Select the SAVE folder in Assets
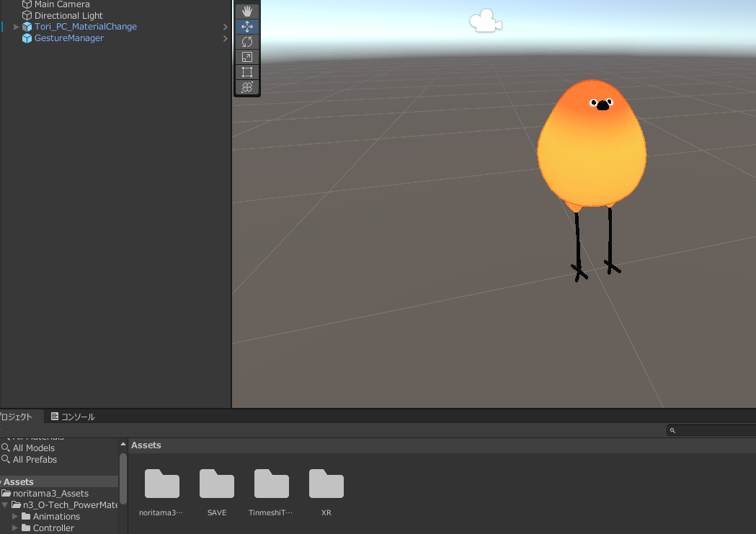Screen dimensions: 756x534 click(x=216, y=484)
